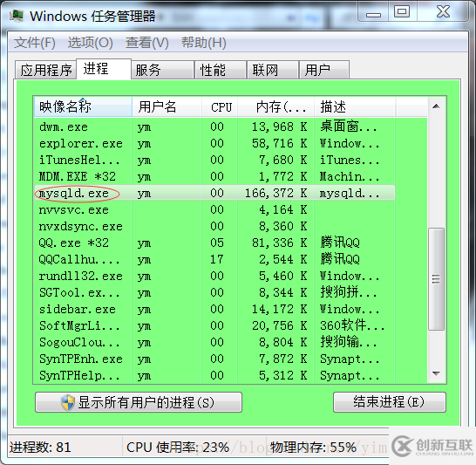Select the SoftMgrLi... process
Image resolution: width=476 pixels, height=465 pixels.
214,325
